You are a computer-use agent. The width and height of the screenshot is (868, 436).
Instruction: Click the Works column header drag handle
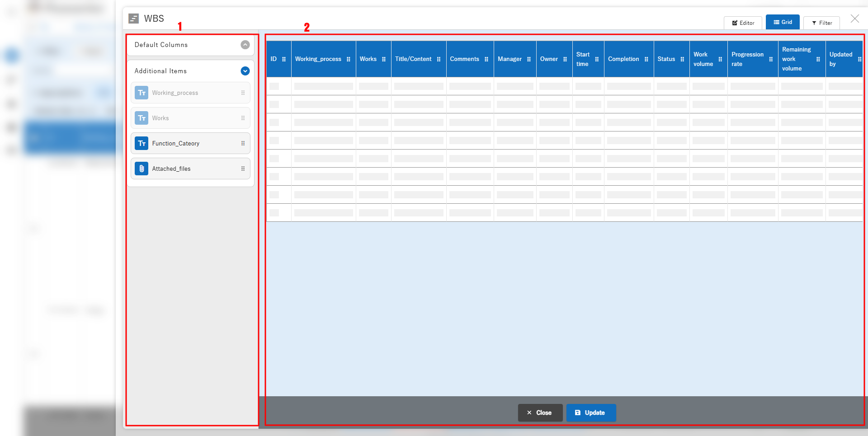(x=384, y=59)
